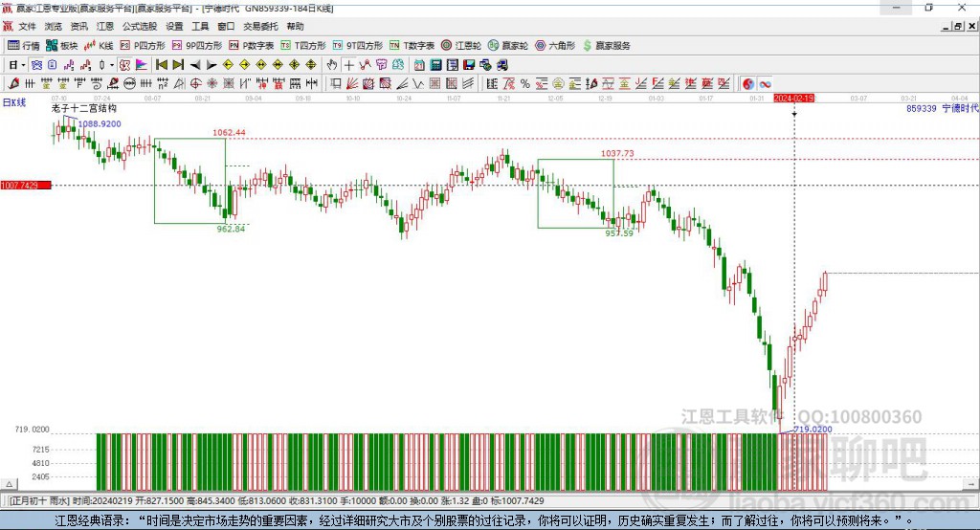Jump to last bar icon
The height and width of the screenshot is (530, 980).
[178, 65]
